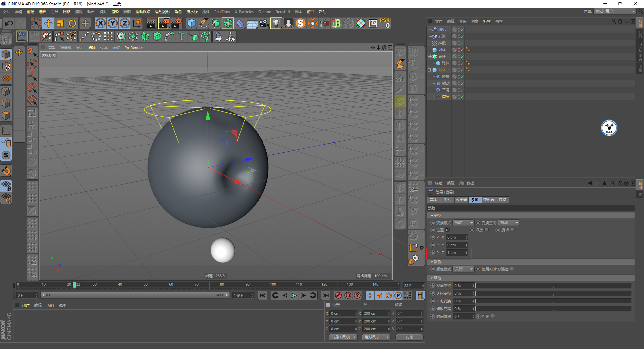Enable the 缩放 checkbox
This screenshot has height=349, width=644.
[487, 230]
